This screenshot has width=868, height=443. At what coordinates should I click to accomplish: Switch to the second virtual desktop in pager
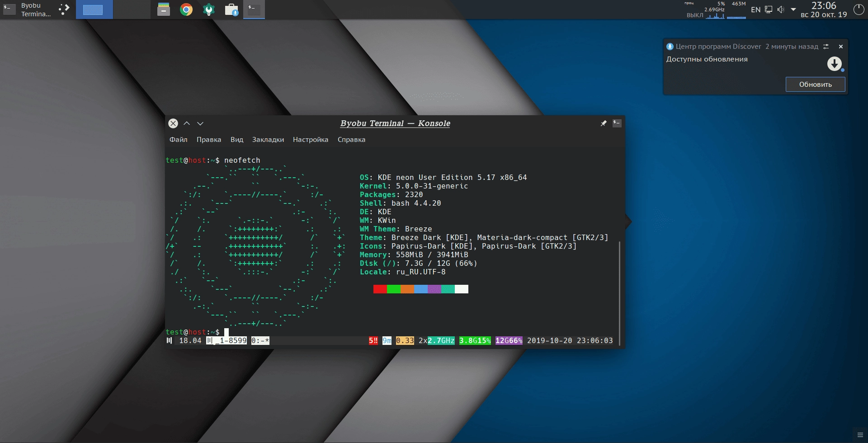click(132, 9)
